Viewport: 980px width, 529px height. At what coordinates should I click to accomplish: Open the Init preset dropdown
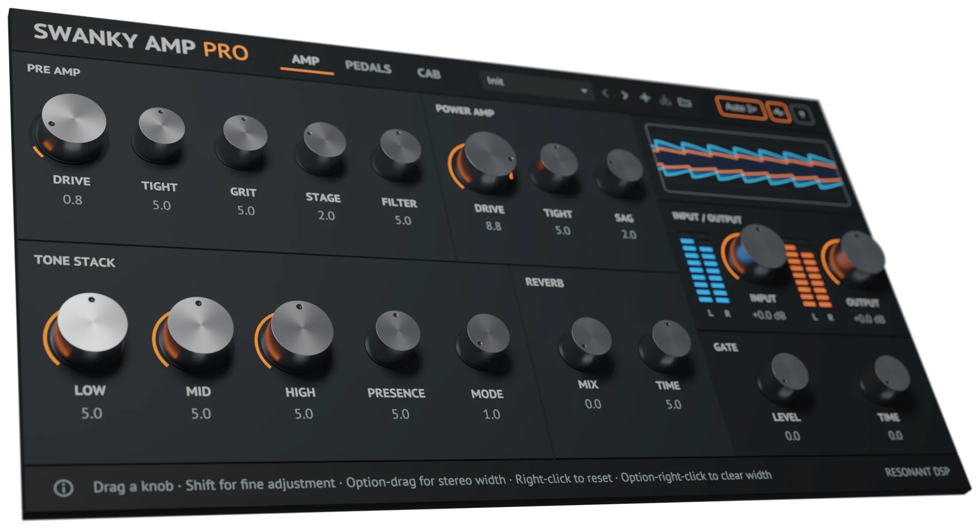(x=537, y=85)
